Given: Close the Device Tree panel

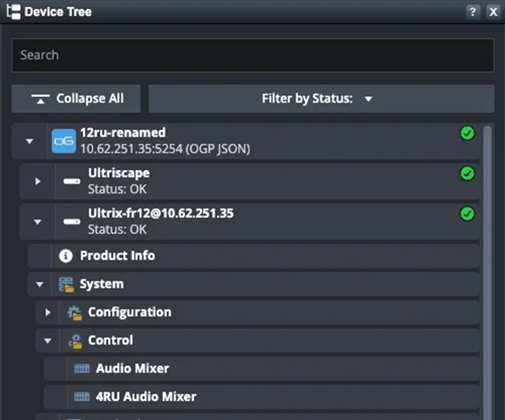Looking at the screenshot, I should tap(493, 12).
